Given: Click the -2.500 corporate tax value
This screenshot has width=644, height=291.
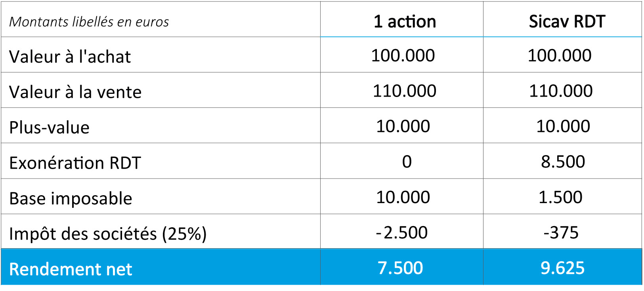Looking at the screenshot, I should (x=402, y=232).
